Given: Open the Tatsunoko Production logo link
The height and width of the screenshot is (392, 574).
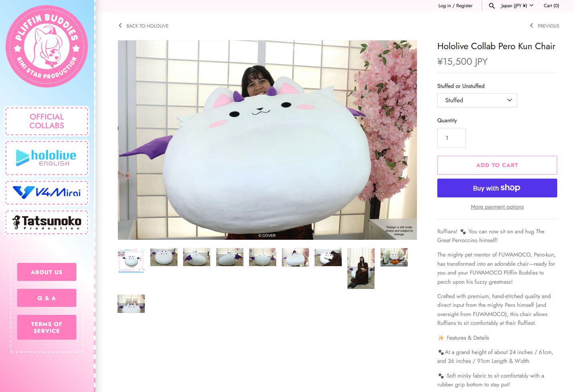Looking at the screenshot, I should coord(47,222).
